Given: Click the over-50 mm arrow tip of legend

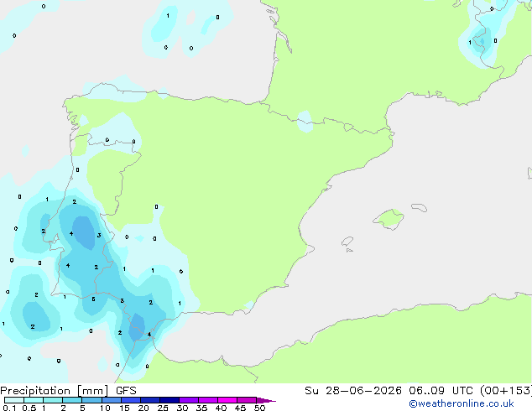Looking at the screenshot, I should (266, 400).
